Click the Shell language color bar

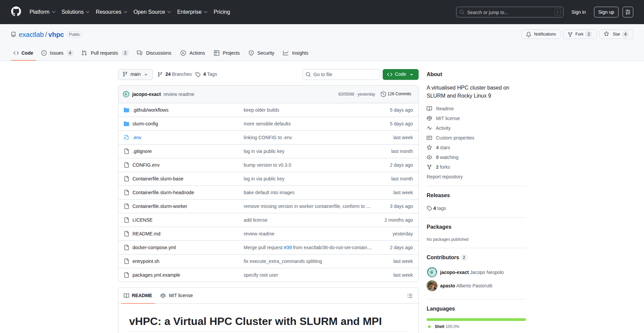tap(476, 320)
